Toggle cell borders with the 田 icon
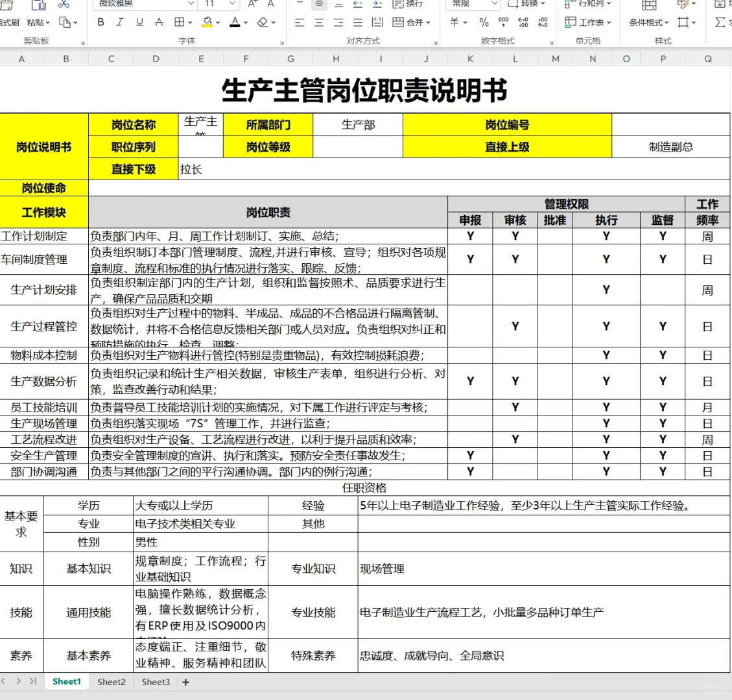The width and height of the screenshot is (732, 700). pyautogui.click(x=180, y=21)
